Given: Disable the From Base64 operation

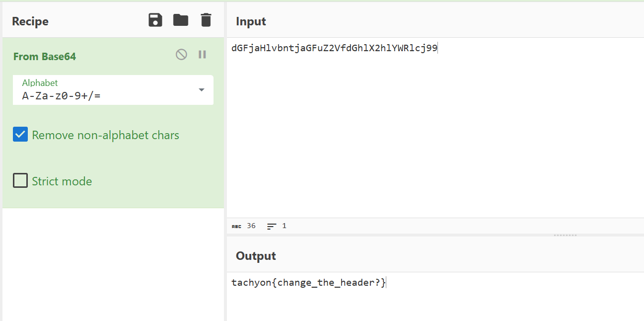Looking at the screenshot, I should (182, 55).
